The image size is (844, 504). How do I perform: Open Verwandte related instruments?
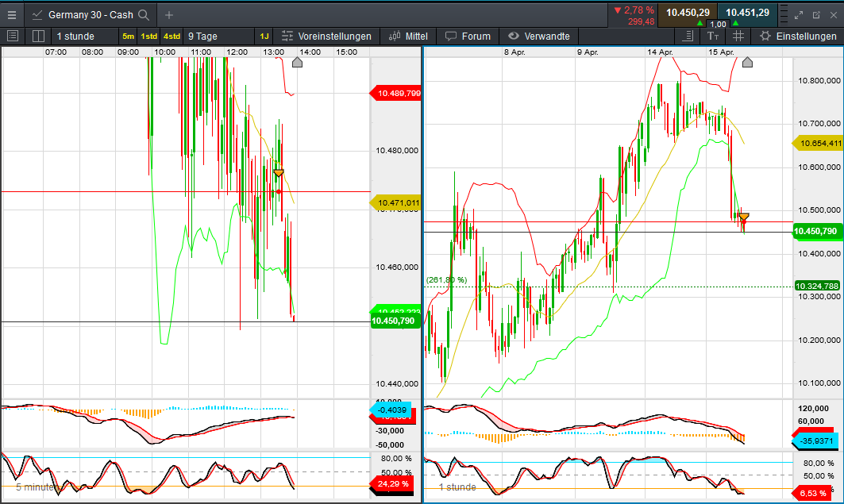point(539,36)
